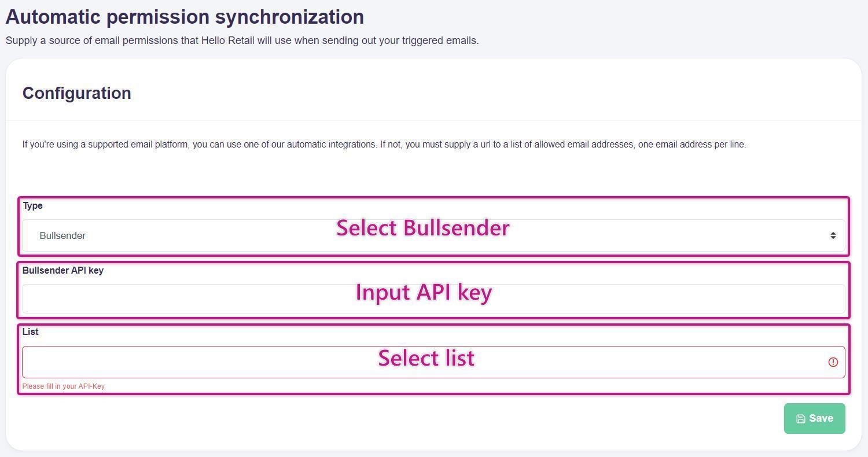Click the supported email platform description paragraph
868x457 pixels.
(x=384, y=144)
